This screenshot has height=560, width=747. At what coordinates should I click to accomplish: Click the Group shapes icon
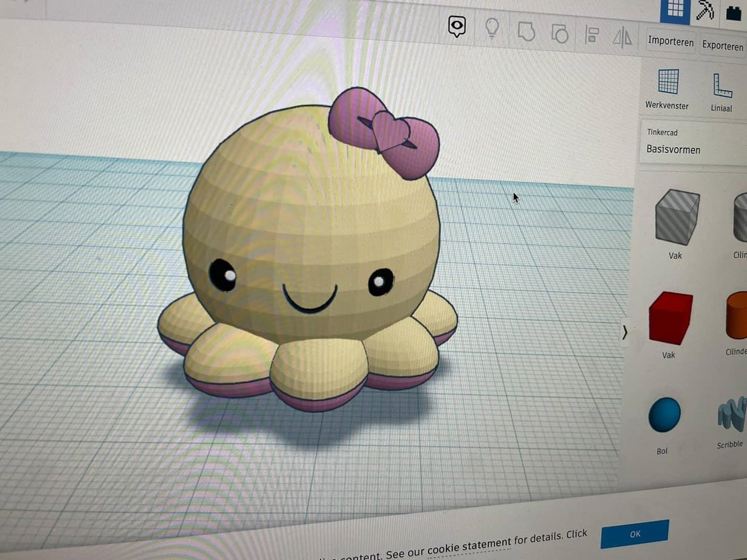tap(526, 32)
